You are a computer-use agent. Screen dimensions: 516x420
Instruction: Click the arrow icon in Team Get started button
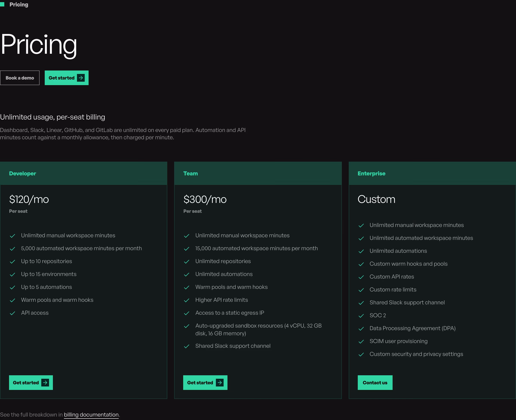(x=220, y=383)
